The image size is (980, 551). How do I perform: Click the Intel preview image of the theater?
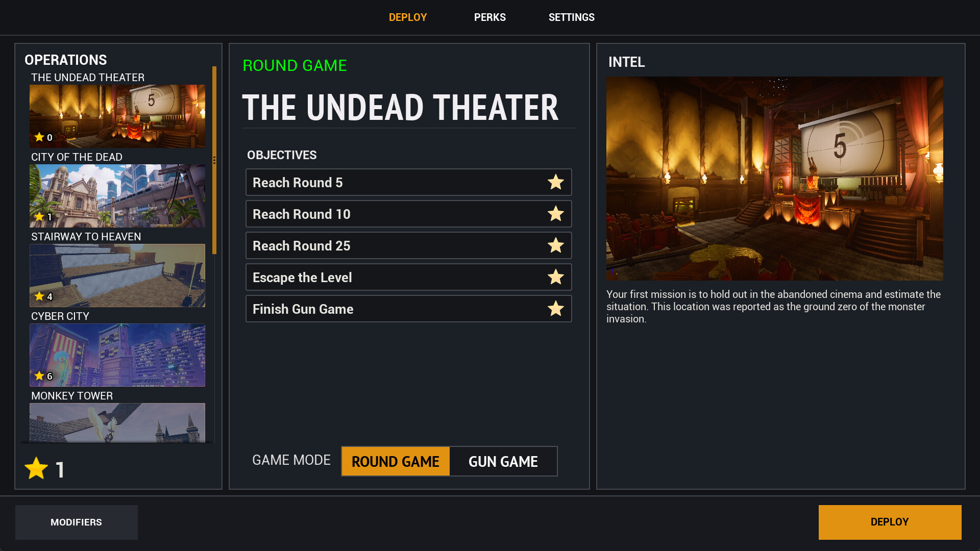775,179
